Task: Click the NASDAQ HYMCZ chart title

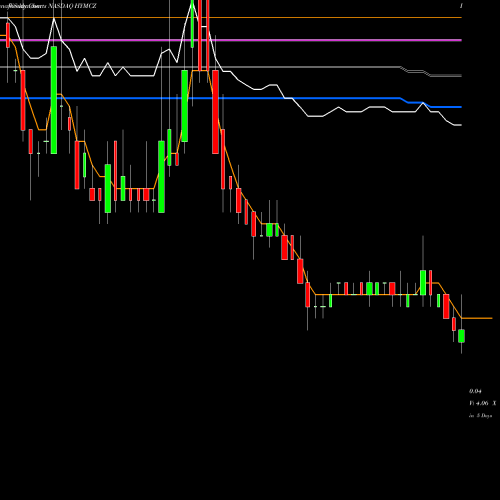Action: point(72,6)
